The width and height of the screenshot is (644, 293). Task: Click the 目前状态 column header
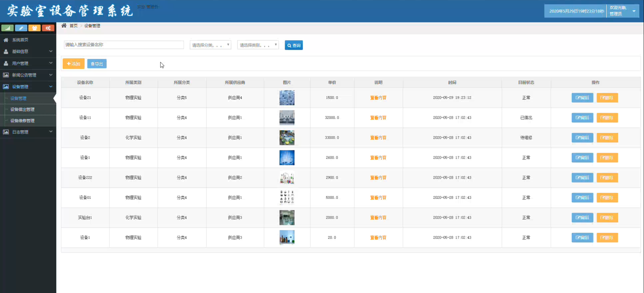[526, 82]
